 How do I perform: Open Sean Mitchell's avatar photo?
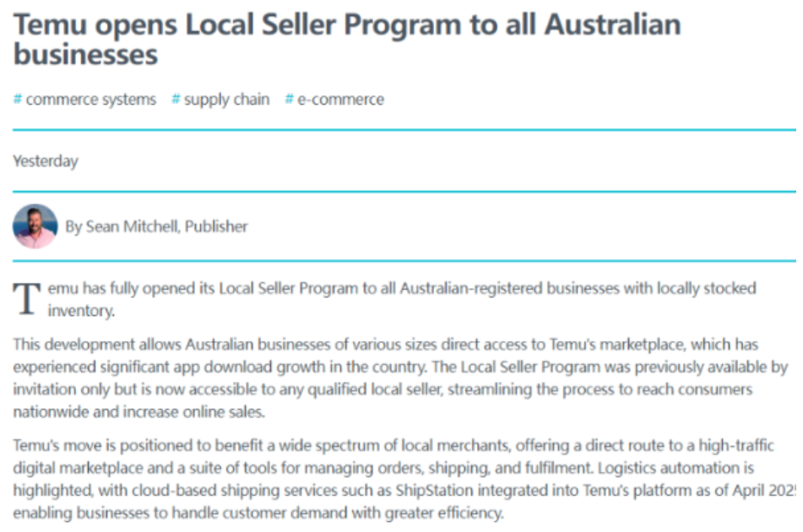pyautogui.click(x=35, y=226)
